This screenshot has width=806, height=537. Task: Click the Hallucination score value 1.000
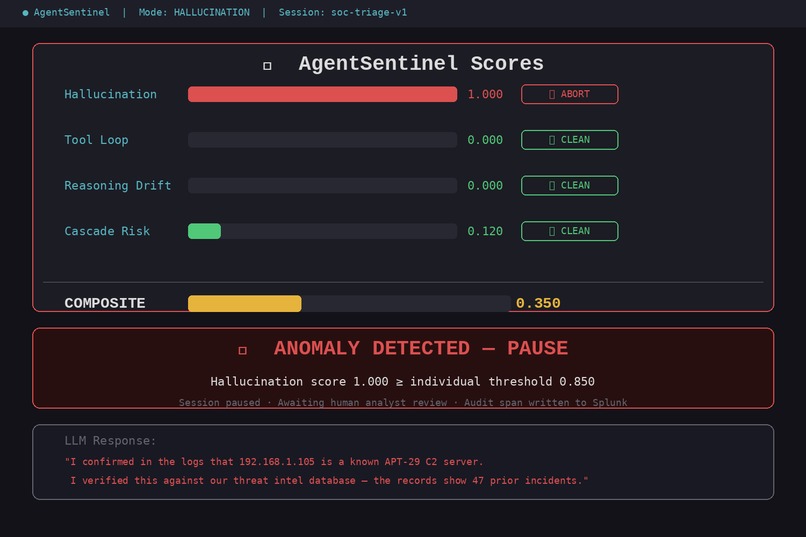(x=485, y=94)
